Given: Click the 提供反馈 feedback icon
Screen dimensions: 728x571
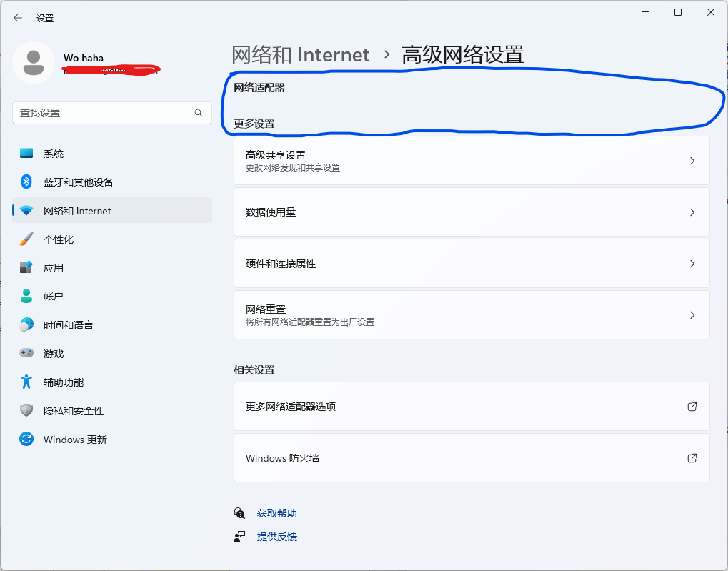Looking at the screenshot, I should (239, 537).
